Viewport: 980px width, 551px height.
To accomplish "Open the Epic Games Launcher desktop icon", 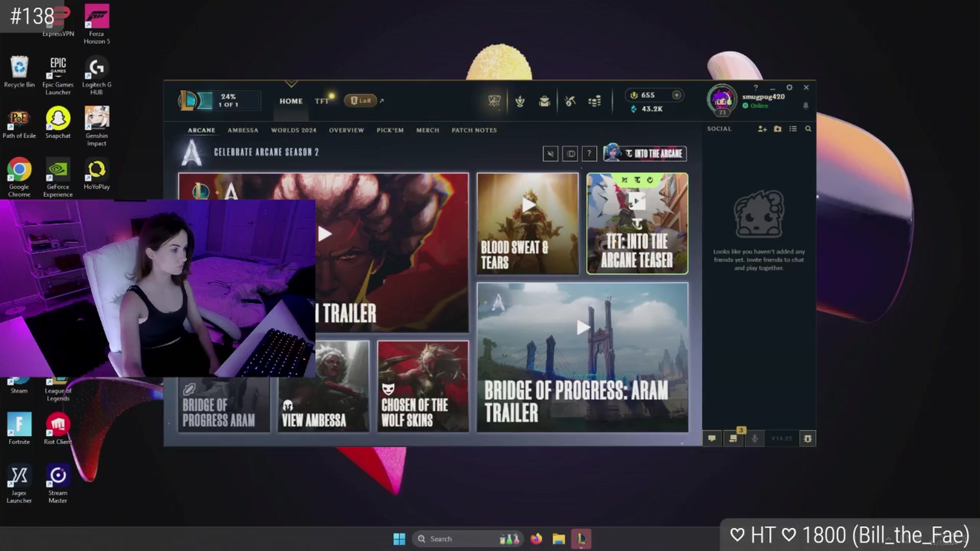I will click(58, 75).
